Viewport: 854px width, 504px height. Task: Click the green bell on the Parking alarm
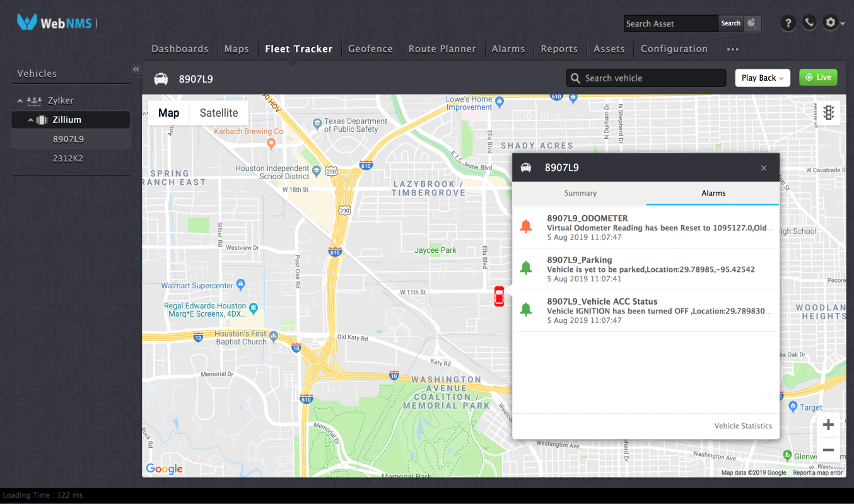(527, 268)
